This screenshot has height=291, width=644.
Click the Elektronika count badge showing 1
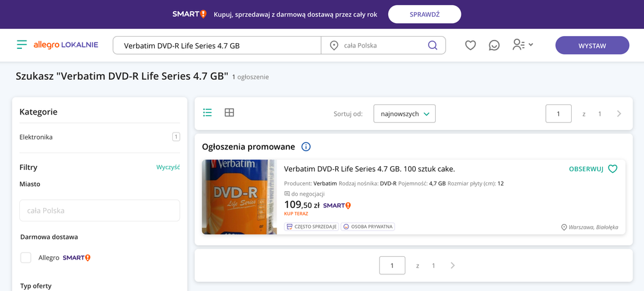[176, 137]
